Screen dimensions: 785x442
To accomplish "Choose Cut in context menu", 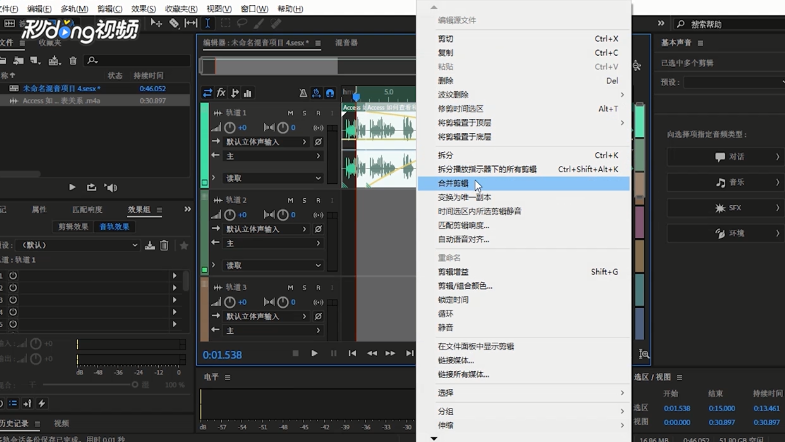I will [x=523, y=39].
